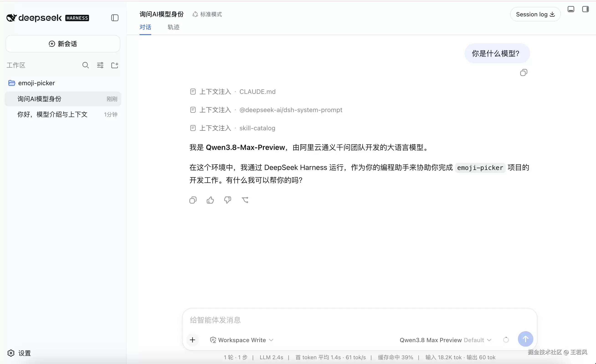Send the message with the arrow button
The image size is (596, 364).
click(x=525, y=339)
